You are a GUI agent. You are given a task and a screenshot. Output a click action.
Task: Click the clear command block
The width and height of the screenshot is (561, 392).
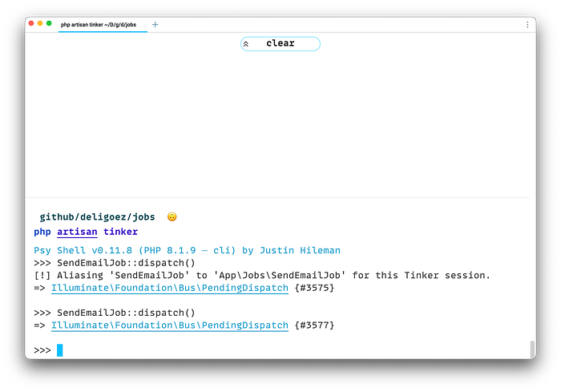coord(280,43)
